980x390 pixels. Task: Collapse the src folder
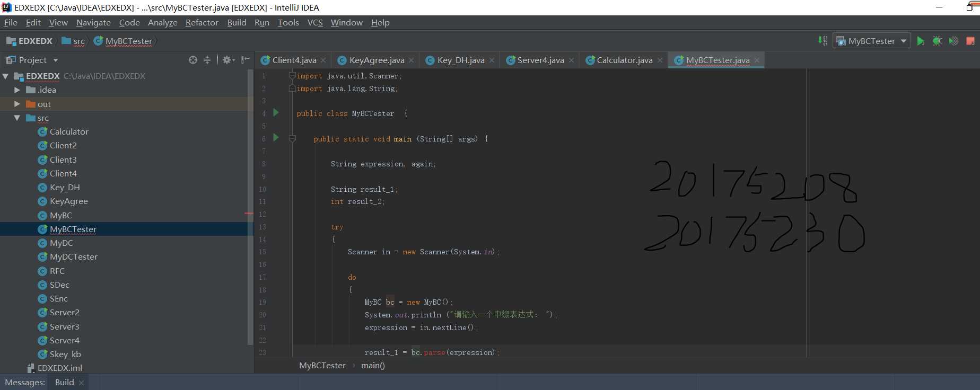tap(17, 118)
